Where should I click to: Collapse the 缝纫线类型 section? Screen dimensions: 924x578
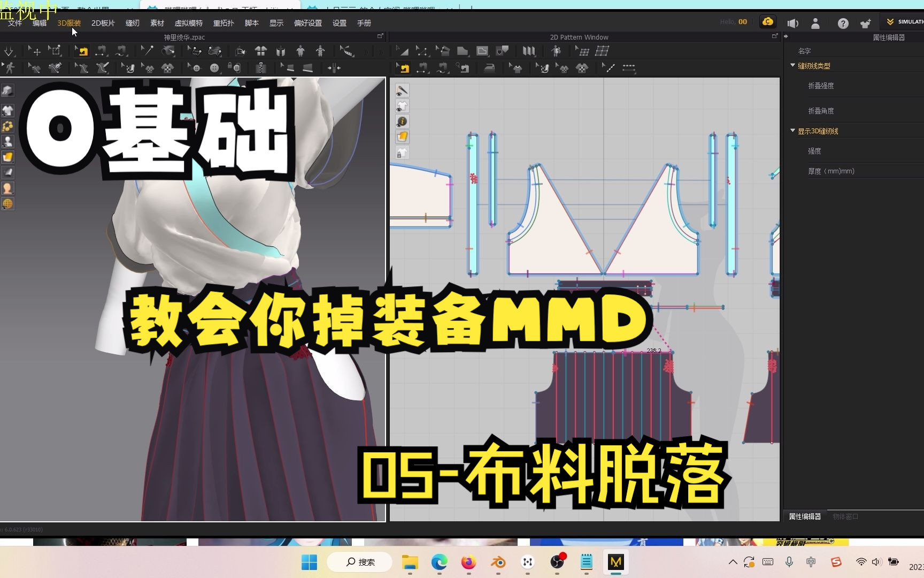click(793, 65)
